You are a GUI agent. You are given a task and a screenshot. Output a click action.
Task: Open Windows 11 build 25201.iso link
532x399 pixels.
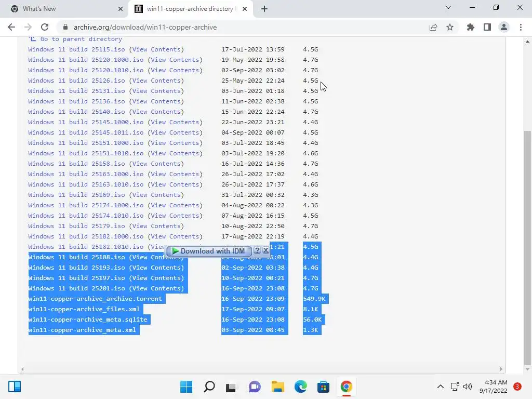76,288
